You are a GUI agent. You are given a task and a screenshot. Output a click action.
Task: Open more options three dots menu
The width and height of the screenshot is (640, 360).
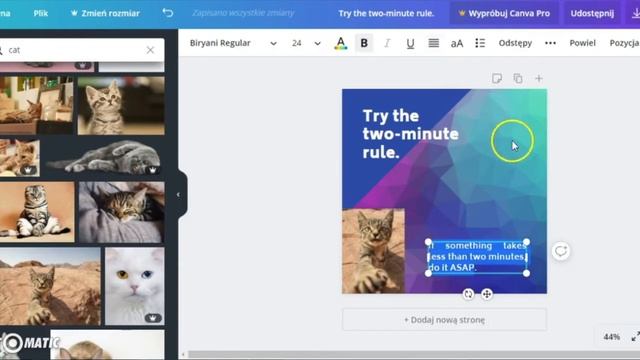pyautogui.click(x=550, y=43)
